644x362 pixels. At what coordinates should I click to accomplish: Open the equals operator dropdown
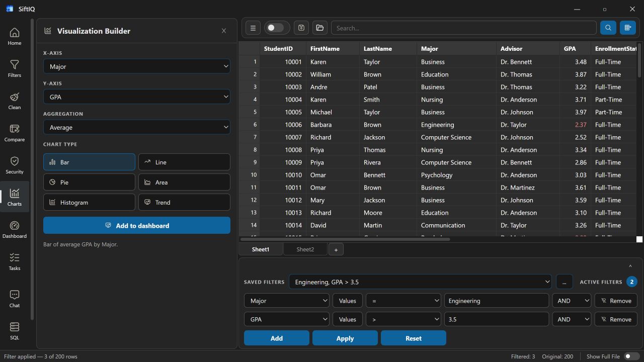(404, 301)
